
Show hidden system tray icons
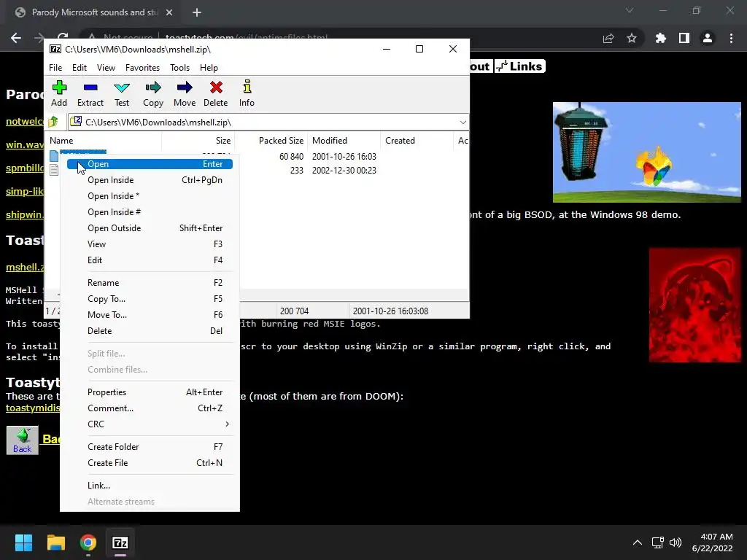pos(638,542)
